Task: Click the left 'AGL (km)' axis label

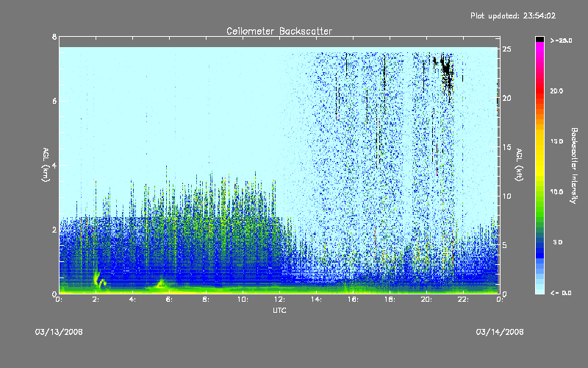Action: coord(46,165)
